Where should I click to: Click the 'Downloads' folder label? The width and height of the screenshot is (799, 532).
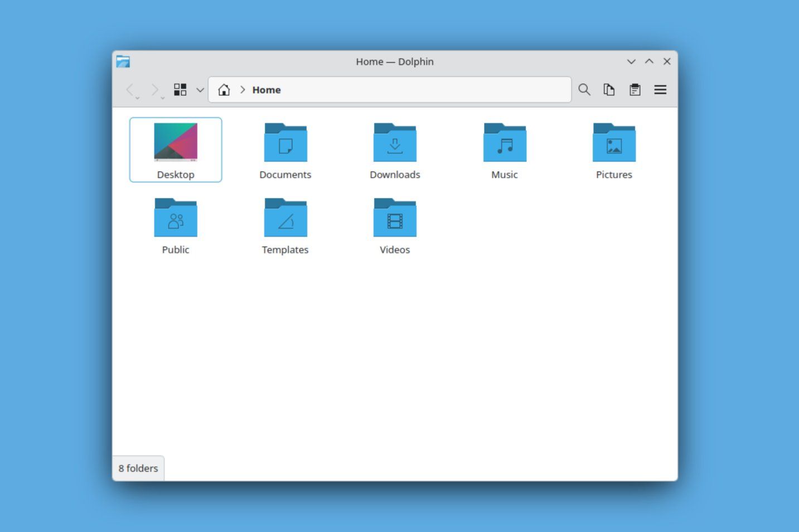click(x=395, y=175)
